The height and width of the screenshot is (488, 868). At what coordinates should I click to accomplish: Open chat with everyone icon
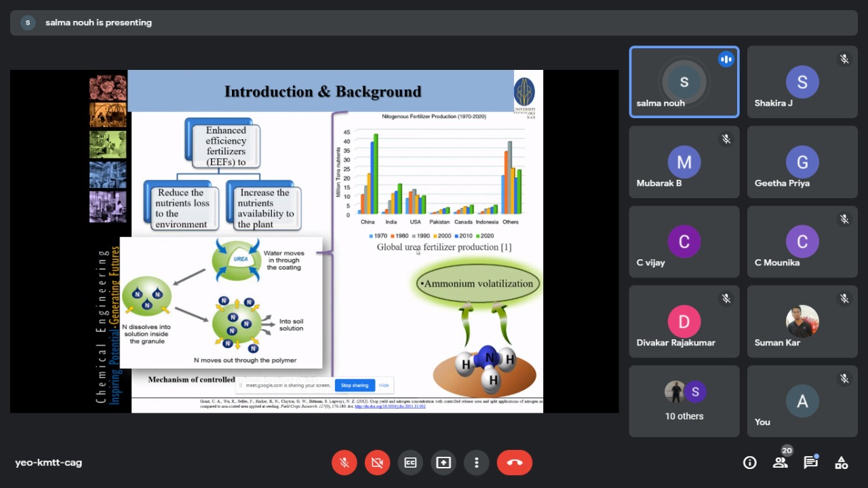coord(810,463)
